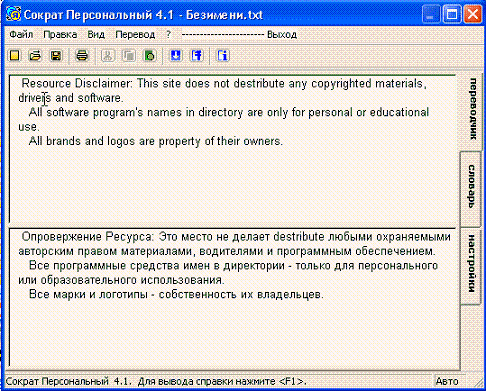
Task: Click the Выход menu item
Action: tap(282, 35)
